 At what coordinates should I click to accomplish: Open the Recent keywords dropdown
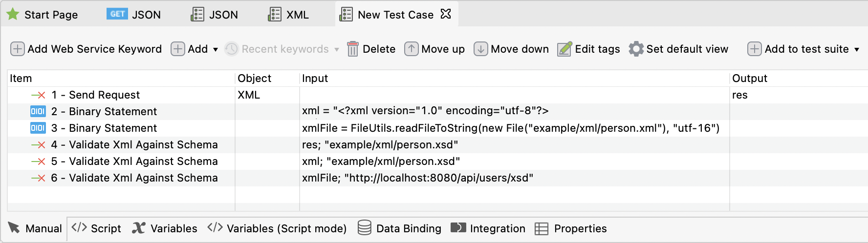click(337, 49)
